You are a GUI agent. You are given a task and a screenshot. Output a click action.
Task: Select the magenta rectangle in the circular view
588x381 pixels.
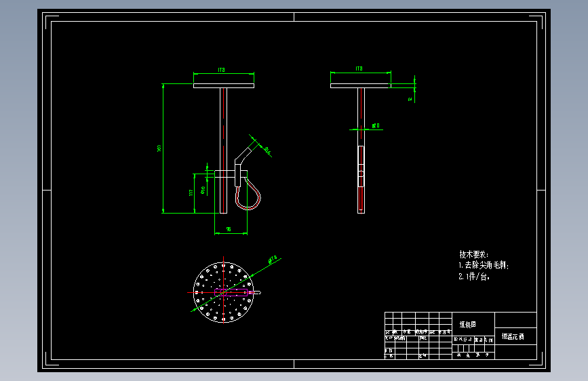[231, 292]
